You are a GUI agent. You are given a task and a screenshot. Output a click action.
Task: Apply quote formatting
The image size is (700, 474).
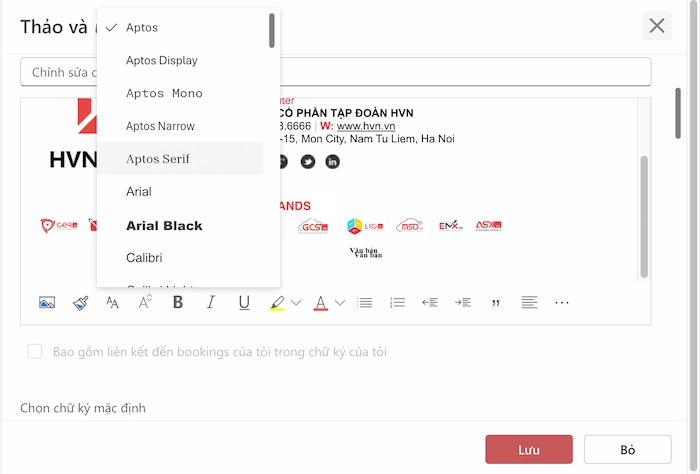[496, 303]
